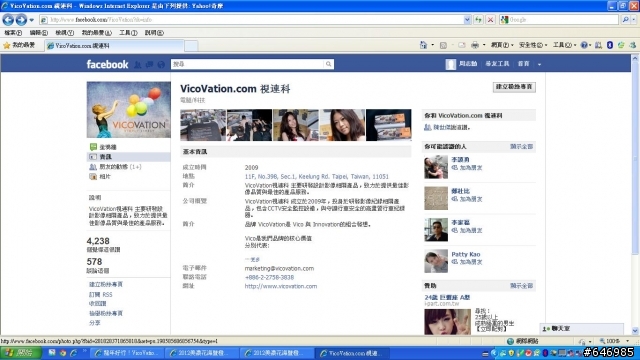Click the browser Back arrow button
This screenshot has width=640, height=360.
pyautogui.click(x=8, y=19)
